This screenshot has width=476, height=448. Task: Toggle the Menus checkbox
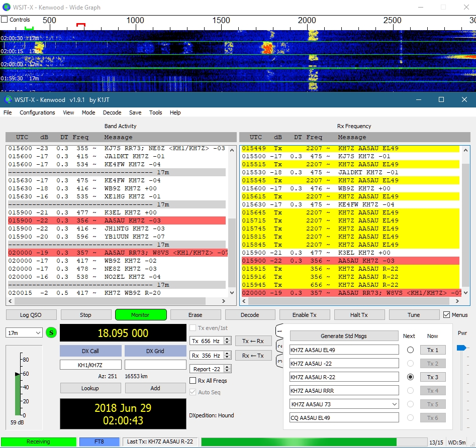click(x=446, y=315)
